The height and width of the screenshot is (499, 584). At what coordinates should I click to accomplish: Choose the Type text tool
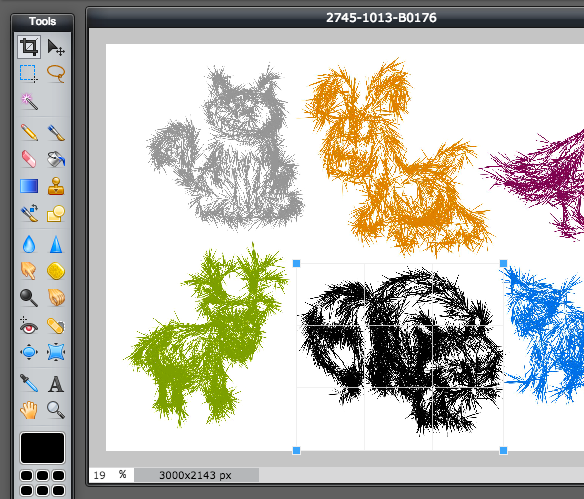(56, 384)
